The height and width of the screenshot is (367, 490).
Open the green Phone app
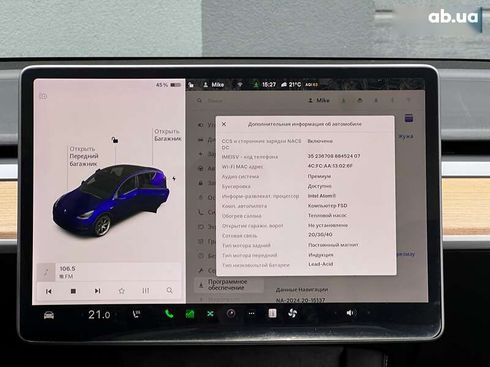pos(169,314)
